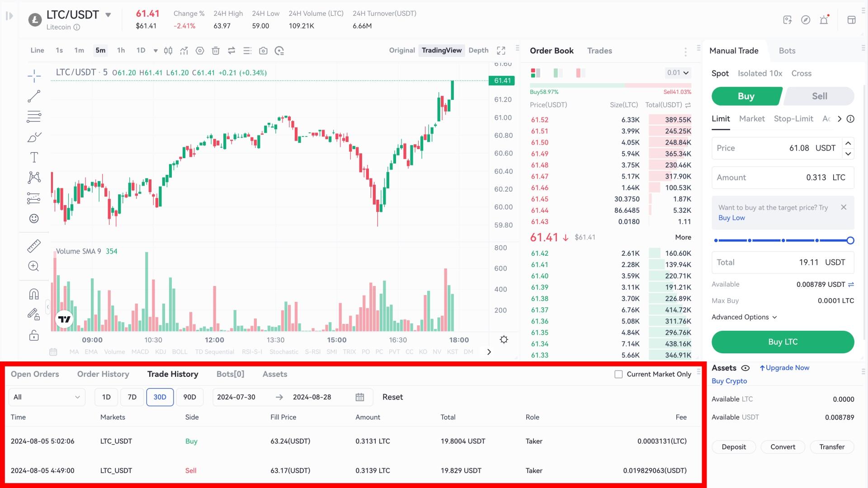Image resolution: width=868 pixels, height=488 pixels.
Task: Open candlestick chart type selector
Action: tap(168, 51)
